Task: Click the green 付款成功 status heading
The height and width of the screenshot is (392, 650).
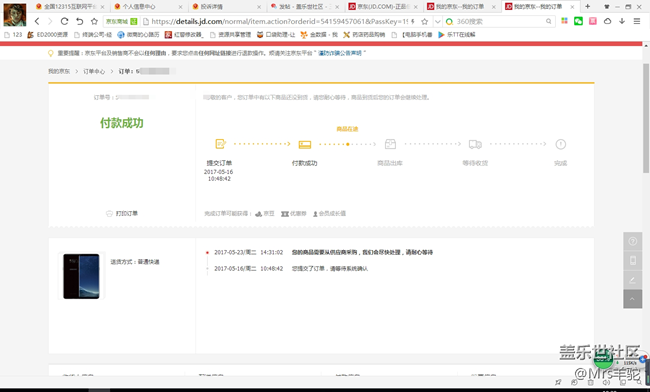Action: [121, 123]
